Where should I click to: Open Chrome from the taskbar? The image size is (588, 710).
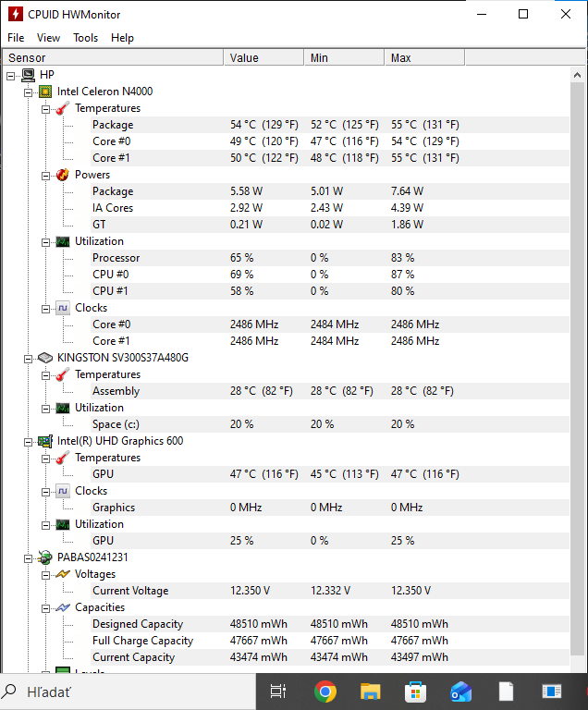click(x=325, y=691)
